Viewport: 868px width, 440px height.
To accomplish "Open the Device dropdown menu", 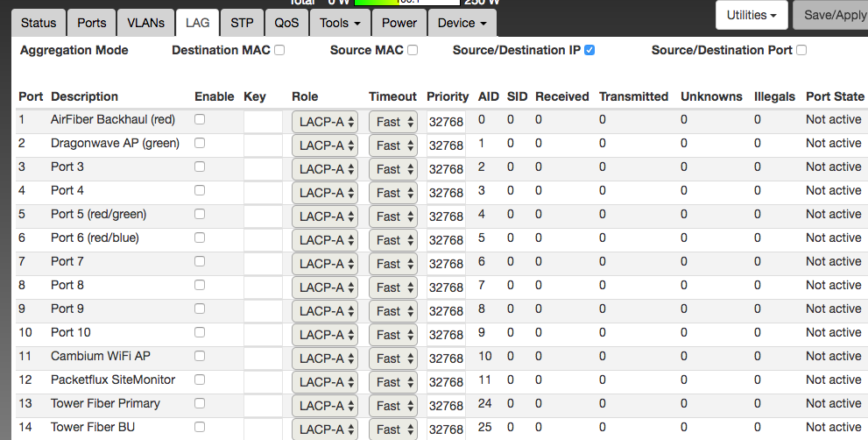I will 462,23.
